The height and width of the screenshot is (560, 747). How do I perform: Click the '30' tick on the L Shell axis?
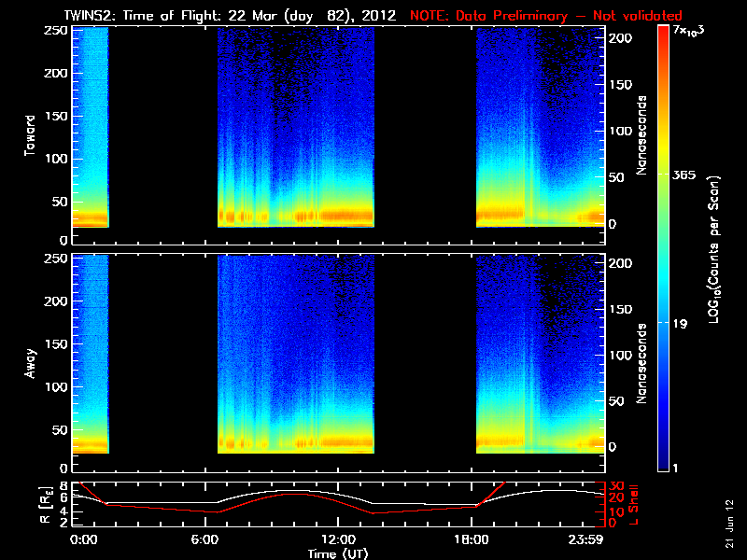tap(617, 485)
